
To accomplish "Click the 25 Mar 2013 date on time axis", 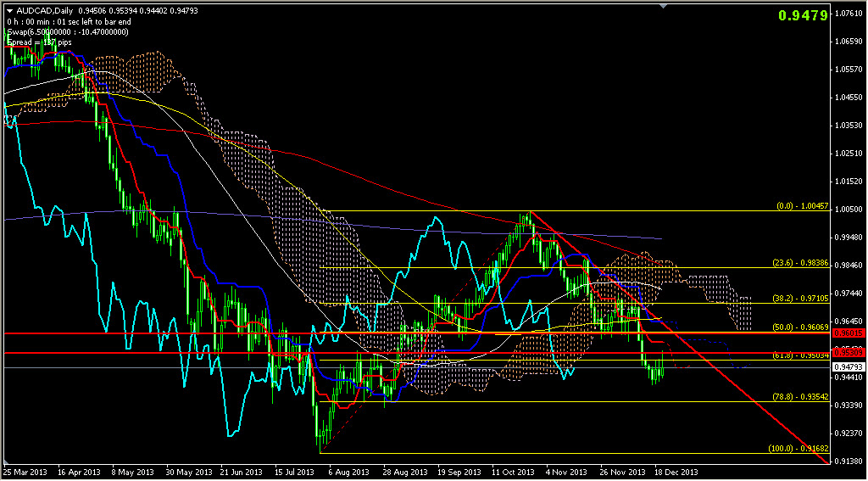I will point(24,471).
